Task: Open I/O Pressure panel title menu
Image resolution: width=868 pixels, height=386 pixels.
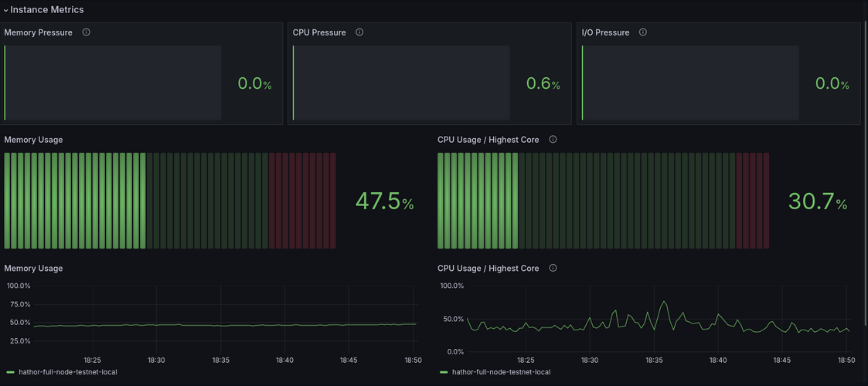Action: [606, 32]
